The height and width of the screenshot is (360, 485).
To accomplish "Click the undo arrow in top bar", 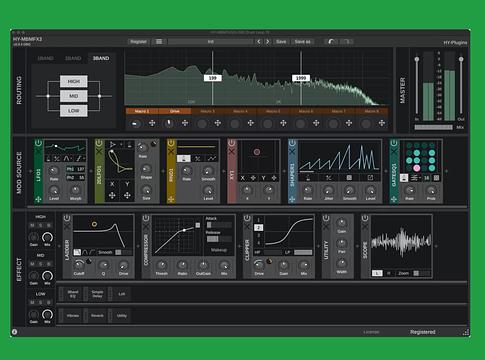I will click(331, 41).
